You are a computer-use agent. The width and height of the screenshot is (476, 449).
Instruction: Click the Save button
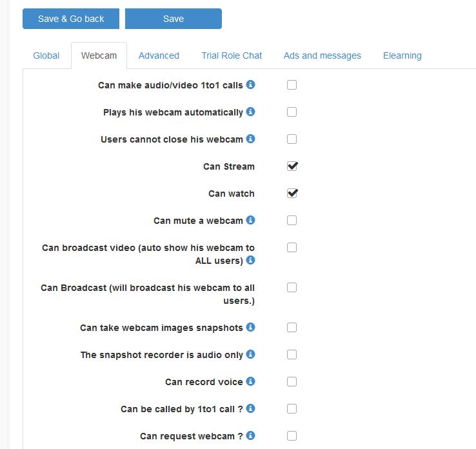point(174,19)
